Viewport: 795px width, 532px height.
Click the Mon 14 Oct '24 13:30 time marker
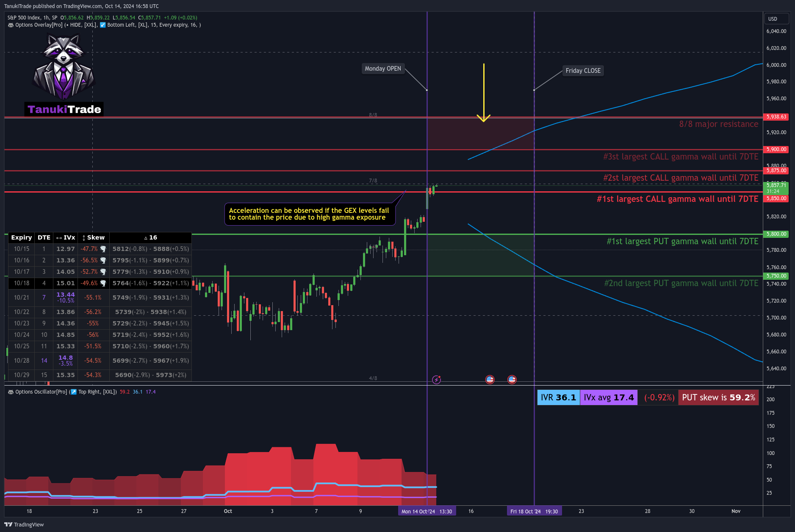(427, 511)
